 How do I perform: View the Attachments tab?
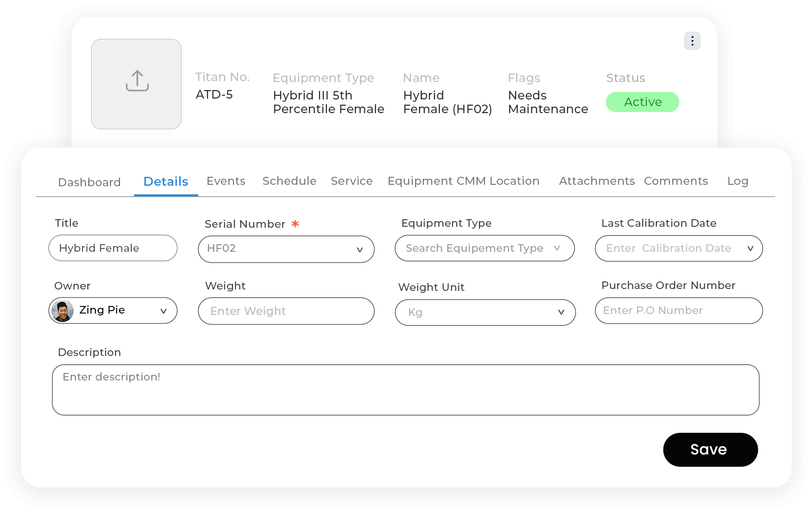click(x=596, y=181)
